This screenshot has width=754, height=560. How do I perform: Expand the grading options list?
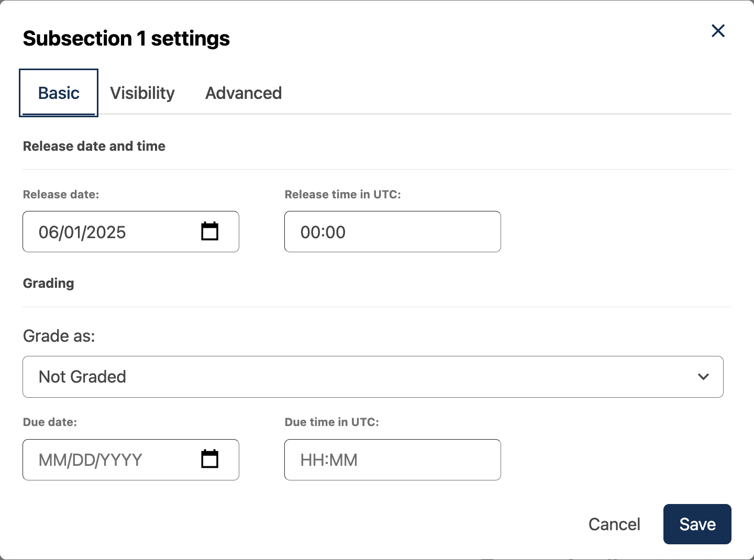click(373, 376)
